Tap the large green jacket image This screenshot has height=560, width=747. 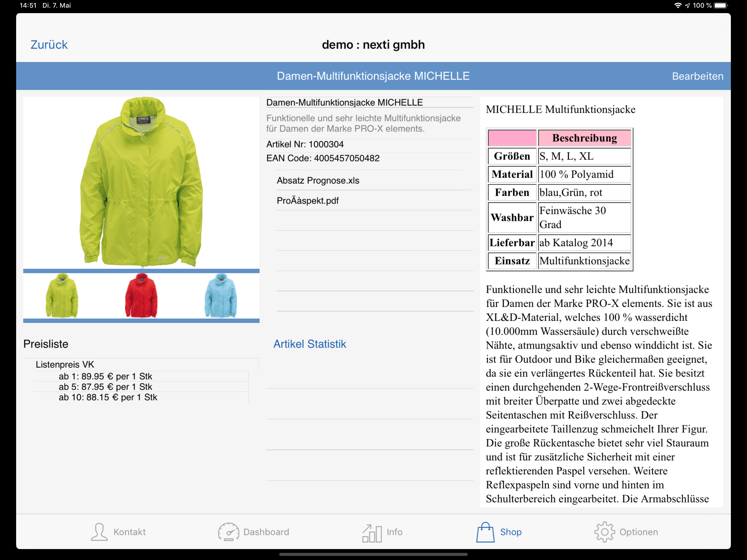[x=141, y=182]
